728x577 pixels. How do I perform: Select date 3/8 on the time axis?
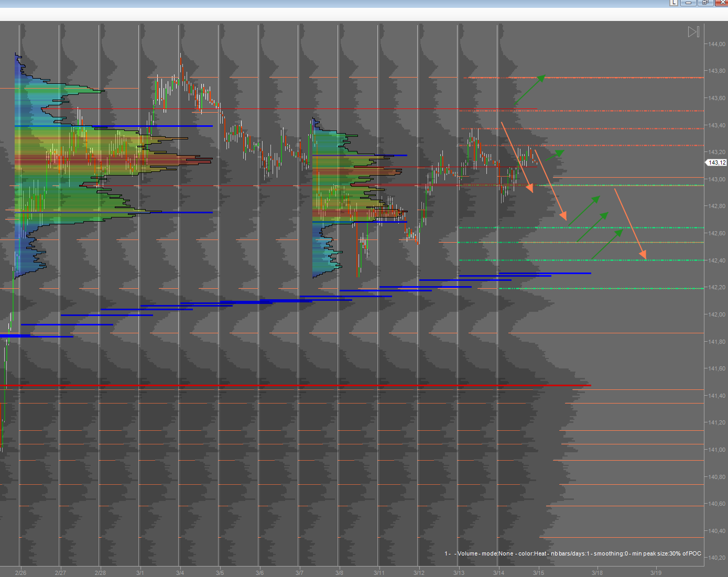click(x=339, y=573)
